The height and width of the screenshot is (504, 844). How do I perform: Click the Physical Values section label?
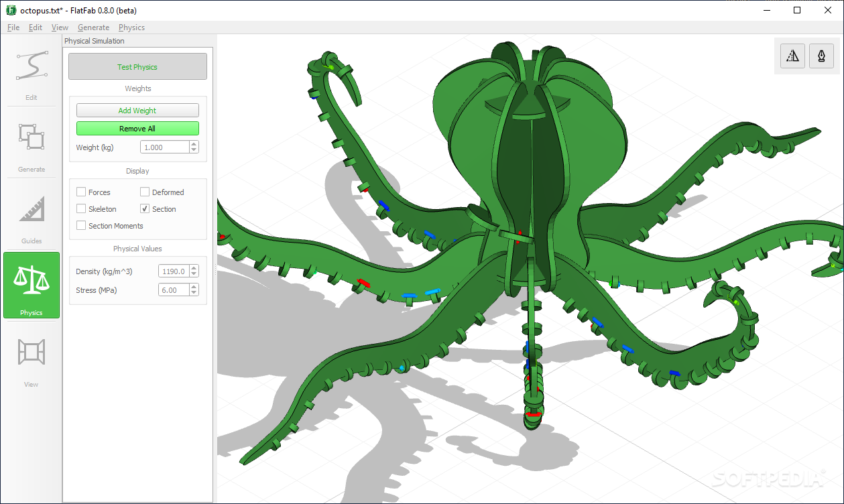[137, 249]
